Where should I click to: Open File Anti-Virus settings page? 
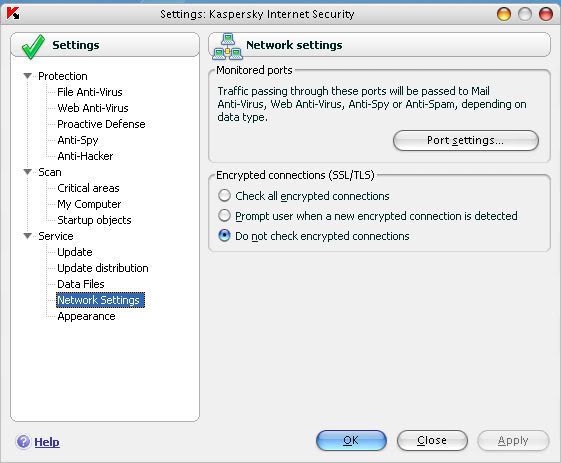(90, 92)
